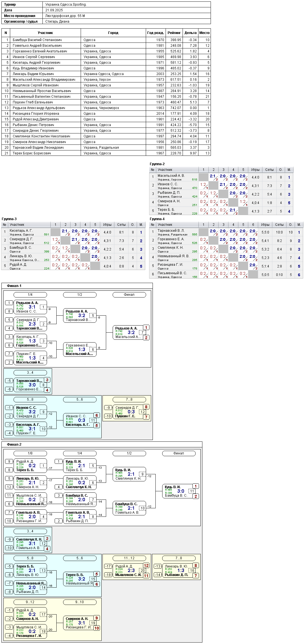Click the 11...12 placement bracket label
This screenshot has height=644, width=306.
[x=129, y=558]
